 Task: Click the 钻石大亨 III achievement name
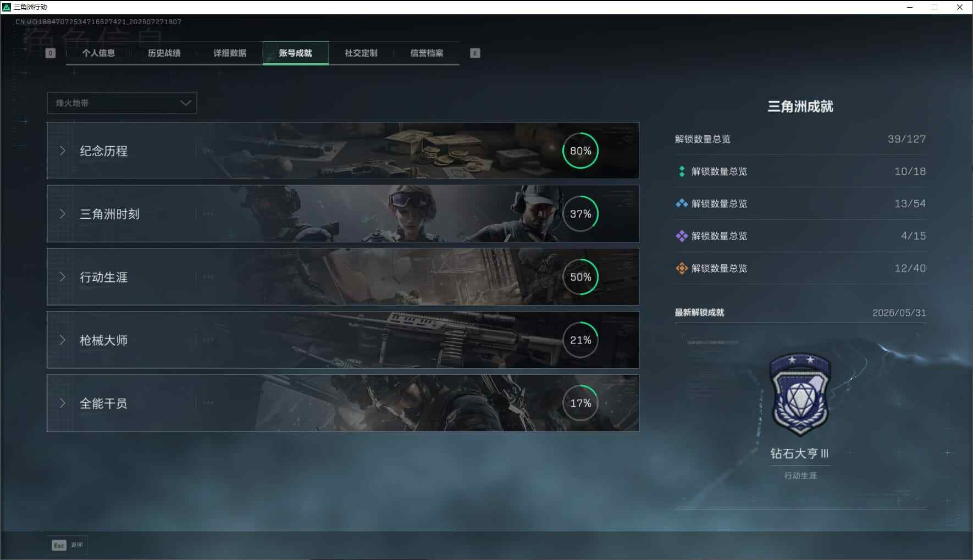tap(799, 453)
